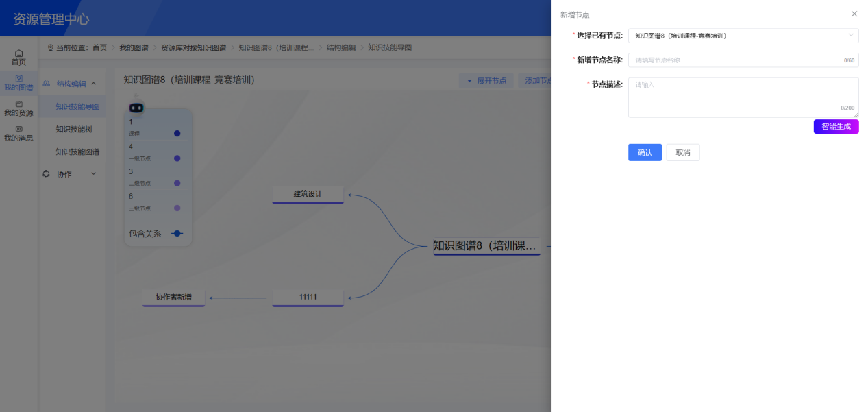Screen dimensions: 868x412
Task: Toggle the 二级节点 legend indicator
Action: pyautogui.click(x=177, y=182)
